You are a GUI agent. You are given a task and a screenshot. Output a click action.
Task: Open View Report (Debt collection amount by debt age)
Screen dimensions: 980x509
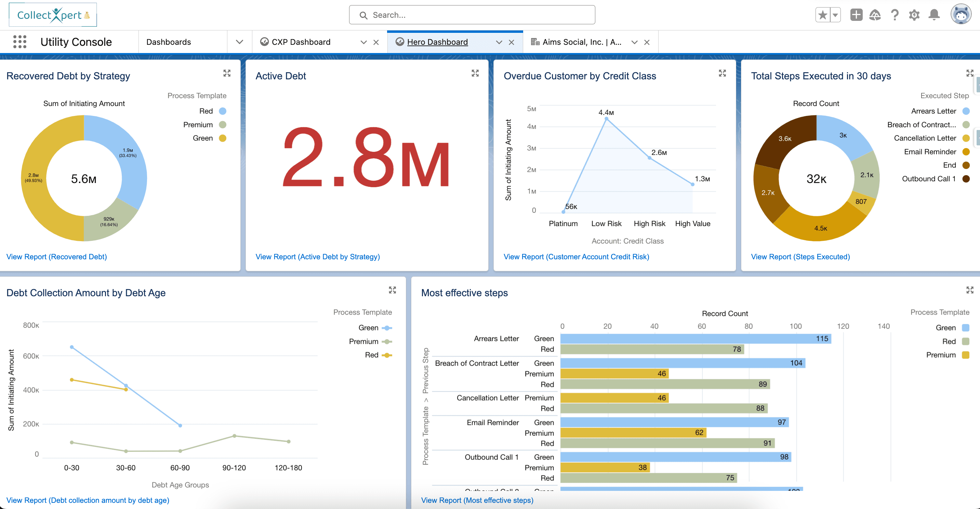point(88,500)
